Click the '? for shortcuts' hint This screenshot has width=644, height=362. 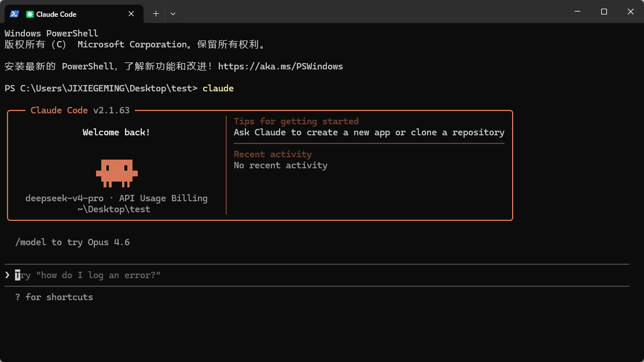(54, 297)
